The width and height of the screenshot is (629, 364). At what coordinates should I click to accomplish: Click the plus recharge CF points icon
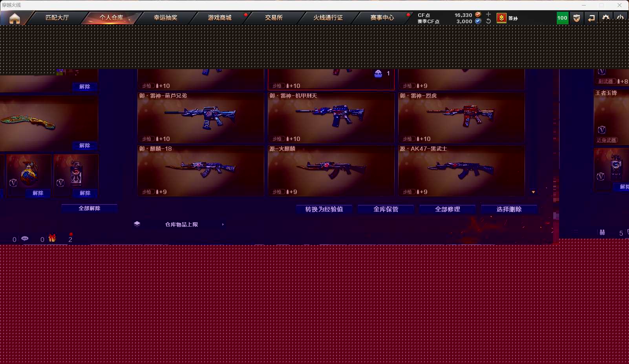pyautogui.click(x=488, y=14)
